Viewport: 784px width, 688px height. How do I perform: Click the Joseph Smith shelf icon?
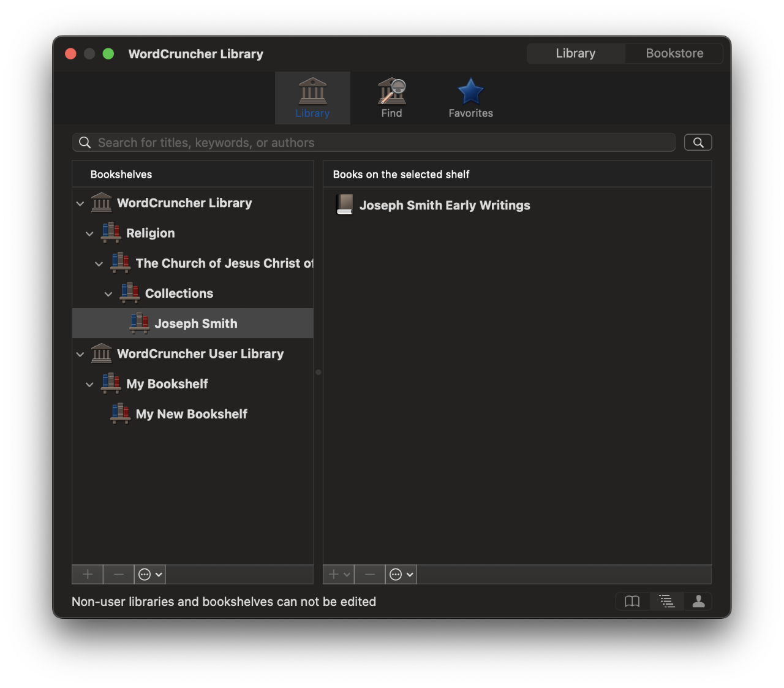point(139,322)
